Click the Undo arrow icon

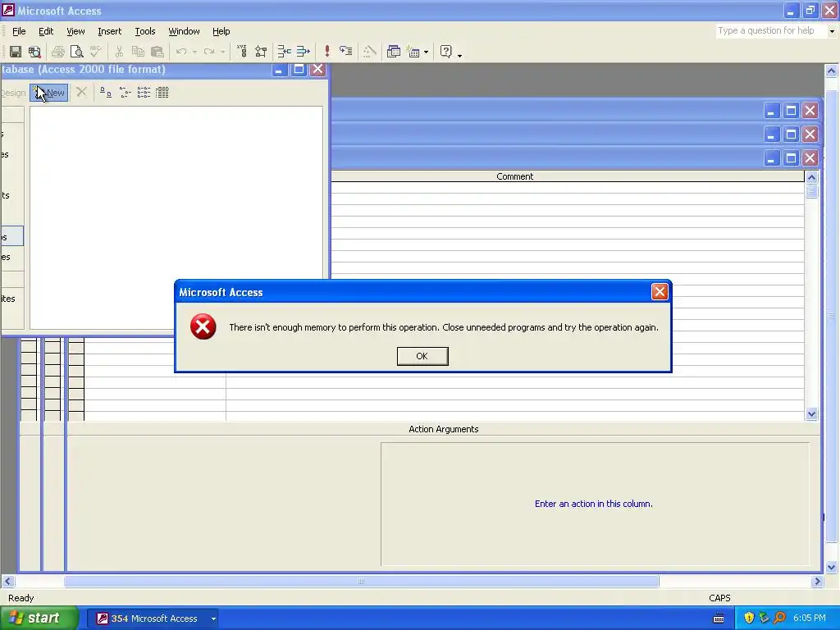(x=181, y=52)
